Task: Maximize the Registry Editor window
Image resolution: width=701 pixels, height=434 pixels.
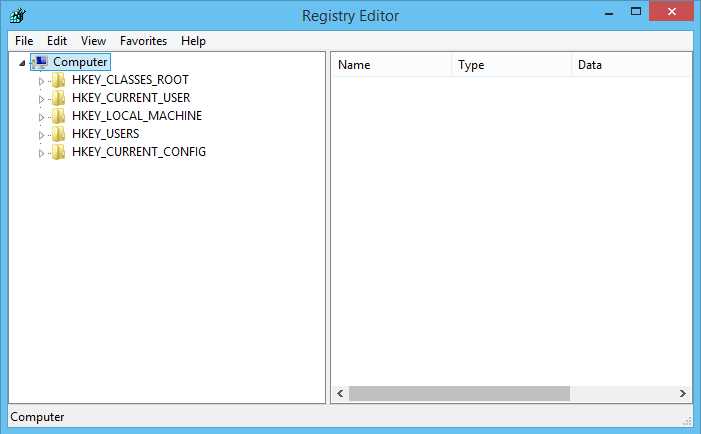Action: [636, 12]
